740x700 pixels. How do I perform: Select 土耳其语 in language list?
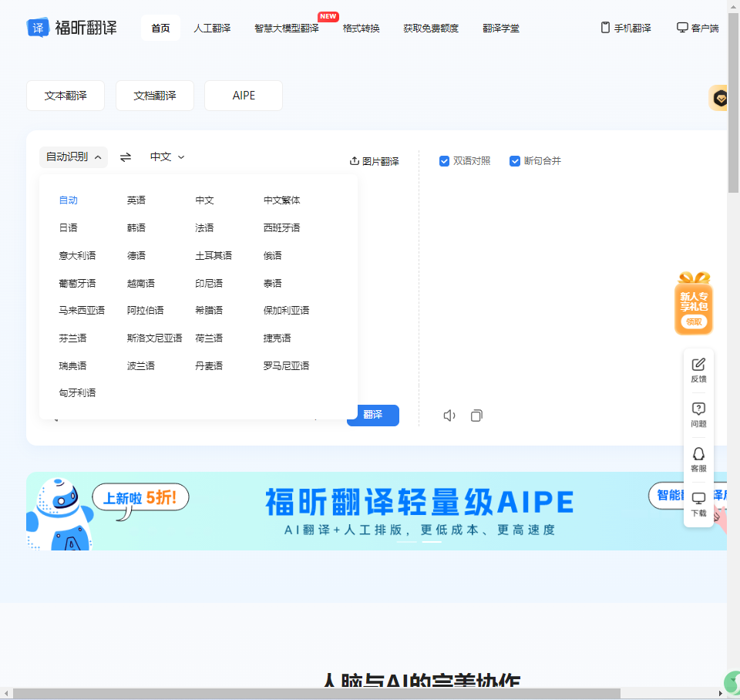[x=214, y=256]
